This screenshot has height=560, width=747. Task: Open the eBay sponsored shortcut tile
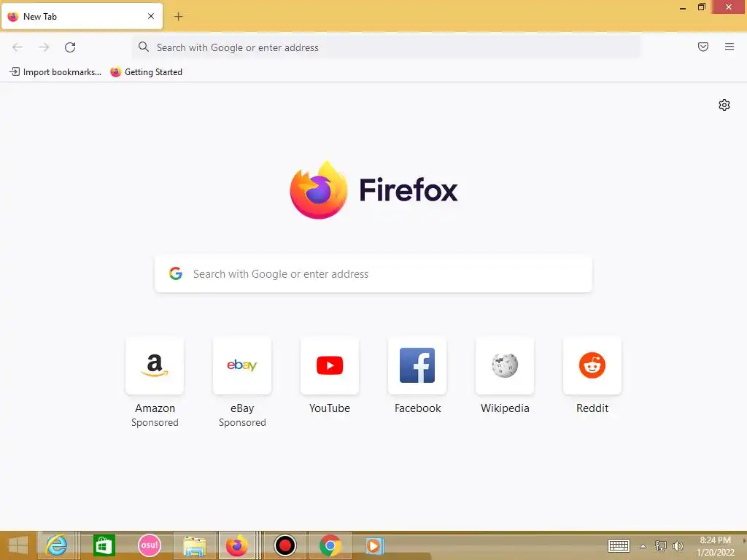242,366
